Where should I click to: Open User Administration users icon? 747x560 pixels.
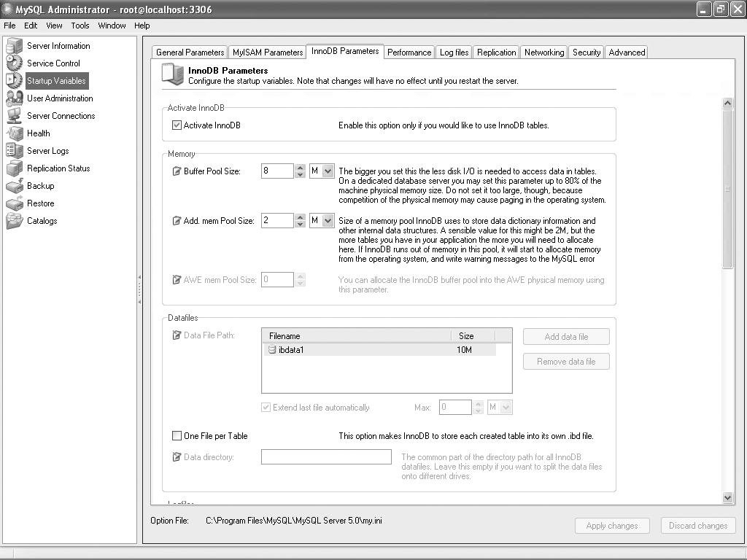(15, 98)
